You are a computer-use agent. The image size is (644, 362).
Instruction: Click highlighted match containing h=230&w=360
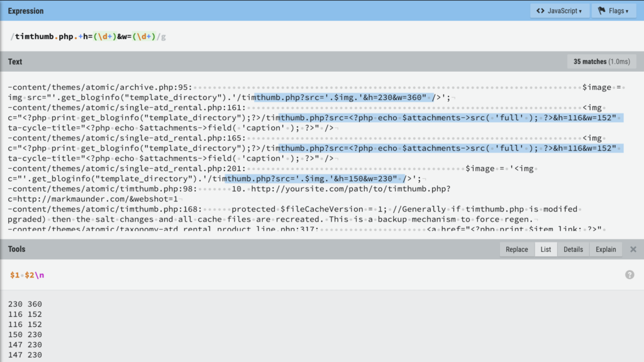pos(344,98)
